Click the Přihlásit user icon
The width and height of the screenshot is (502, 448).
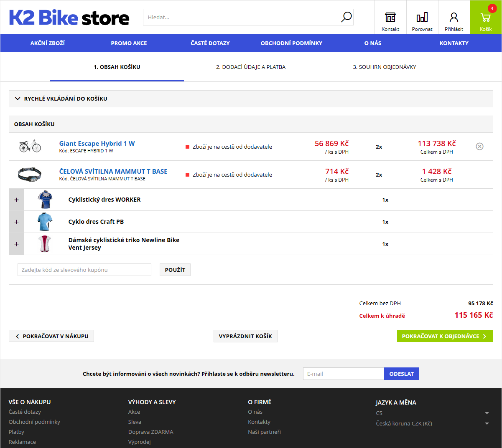(454, 18)
